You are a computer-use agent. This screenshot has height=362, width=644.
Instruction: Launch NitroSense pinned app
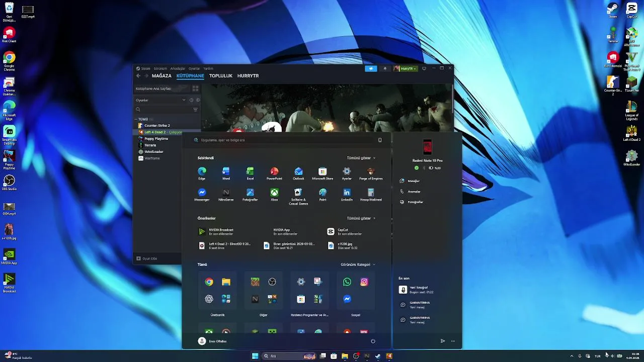226,195
